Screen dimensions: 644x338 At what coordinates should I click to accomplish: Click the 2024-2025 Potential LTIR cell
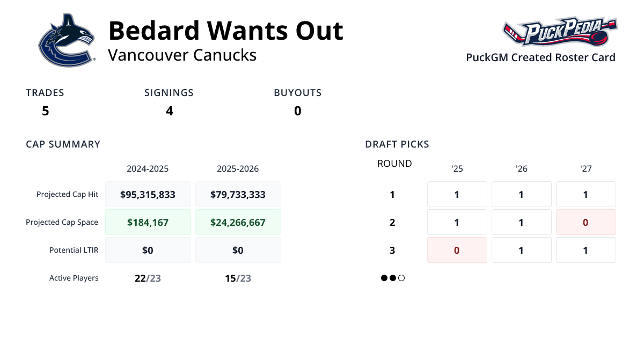(x=148, y=250)
